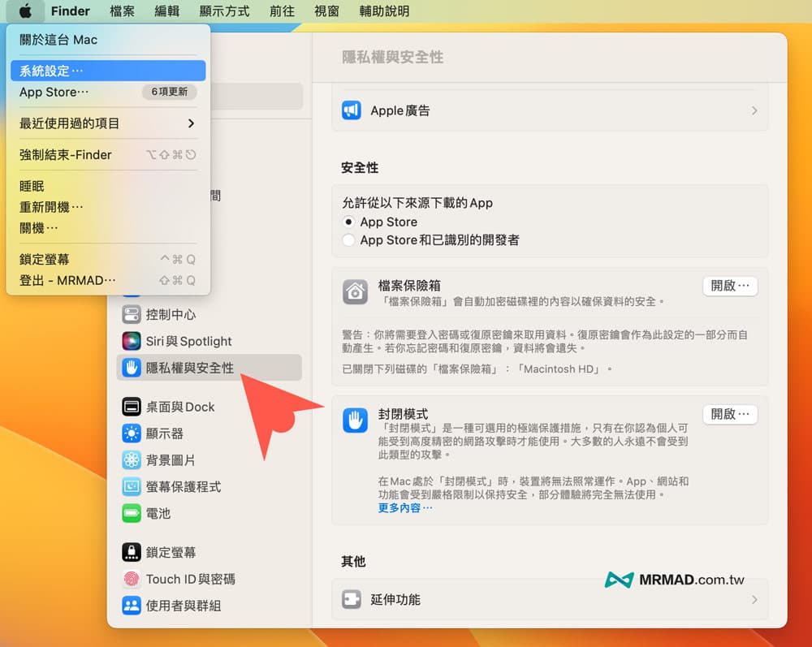Open the 輔助說明 menu
Viewport: 812px width, 647px height.
point(384,11)
